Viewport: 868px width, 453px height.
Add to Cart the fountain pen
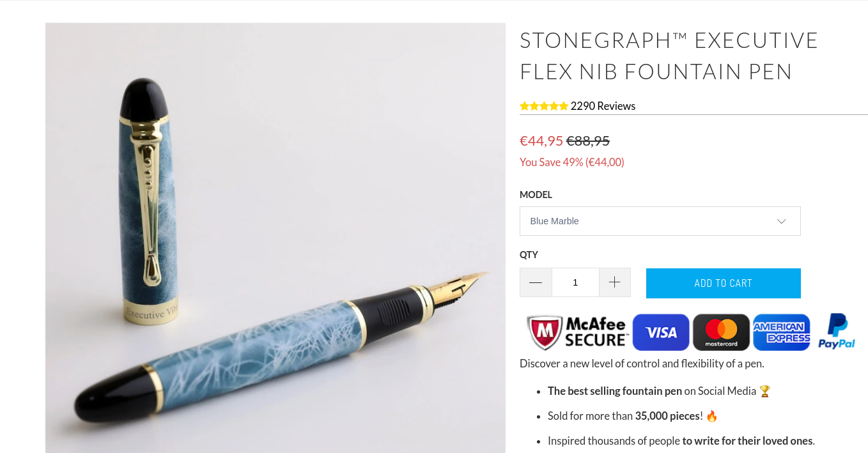tap(723, 283)
